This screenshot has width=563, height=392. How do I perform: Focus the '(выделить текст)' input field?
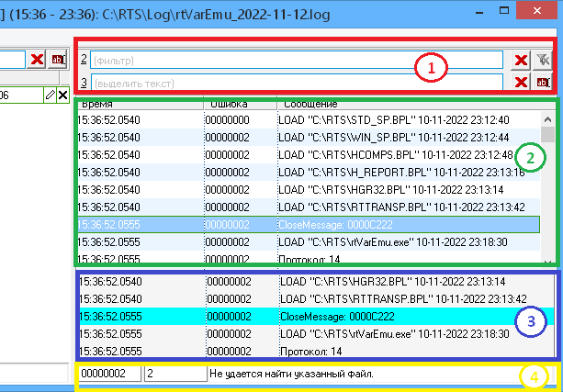[297, 83]
